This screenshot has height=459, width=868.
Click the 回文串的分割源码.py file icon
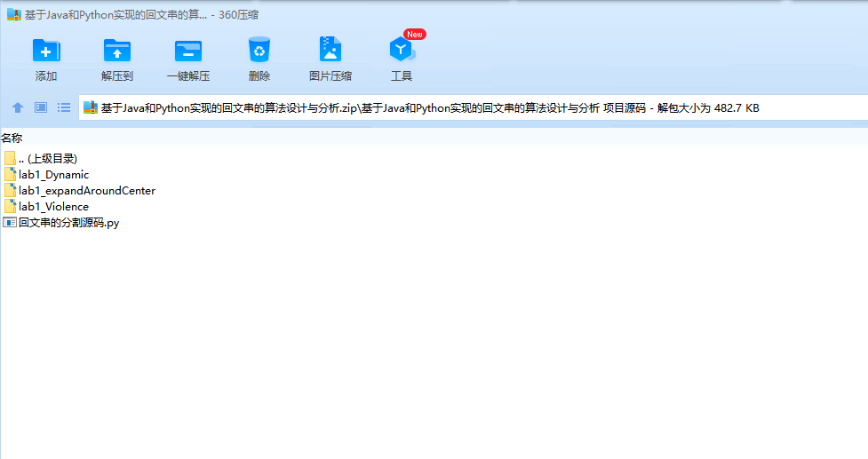click(x=10, y=223)
